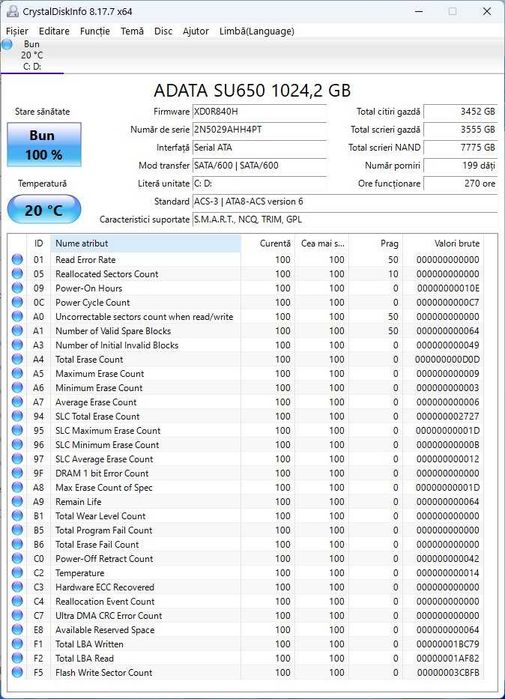Select the Total LBA Read row text

click(84, 658)
